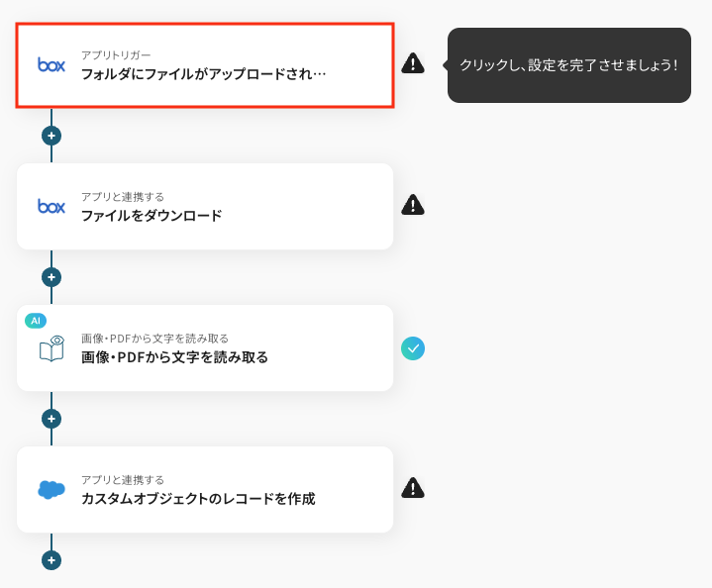Open the 画像・PDFから文字を読み取る step card

click(x=205, y=348)
